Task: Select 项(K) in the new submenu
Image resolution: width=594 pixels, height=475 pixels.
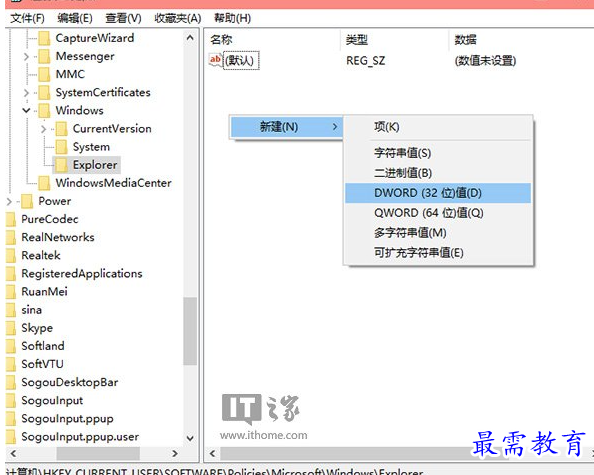Action: coord(438,127)
